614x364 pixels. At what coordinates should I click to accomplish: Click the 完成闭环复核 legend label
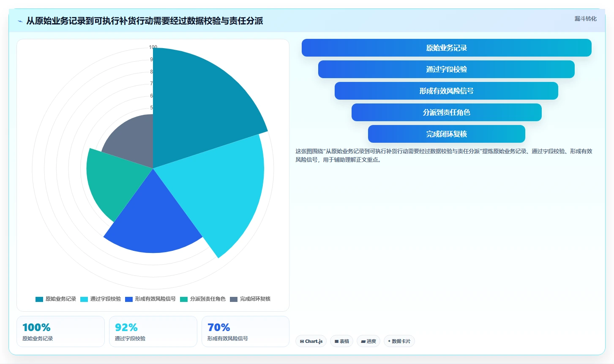(x=255, y=299)
